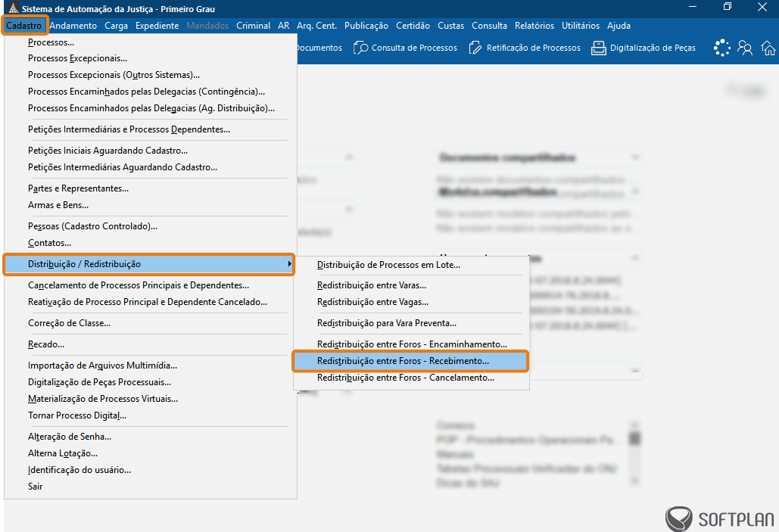
Task: Open the Expediente menu
Action: (157, 25)
